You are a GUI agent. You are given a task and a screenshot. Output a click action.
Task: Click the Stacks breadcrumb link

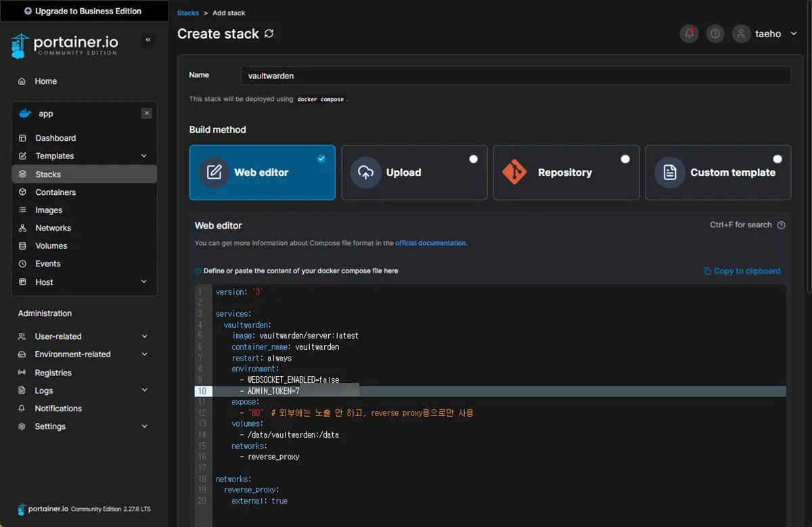point(188,13)
